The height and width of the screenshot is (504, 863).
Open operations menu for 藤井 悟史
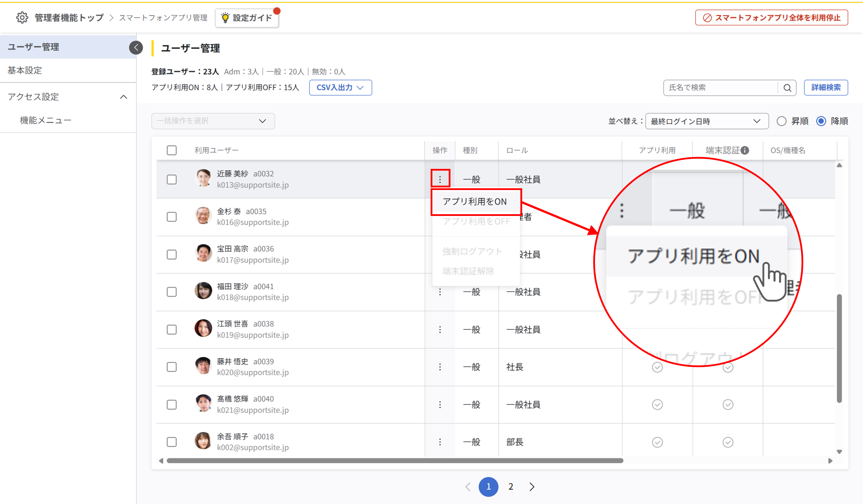440,367
